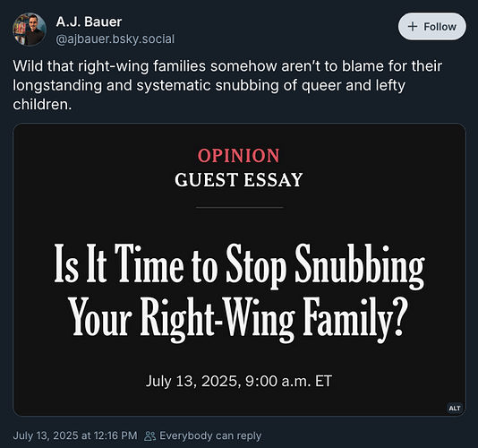Open the @ajbauer.bsky.social handle

tap(115, 39)
